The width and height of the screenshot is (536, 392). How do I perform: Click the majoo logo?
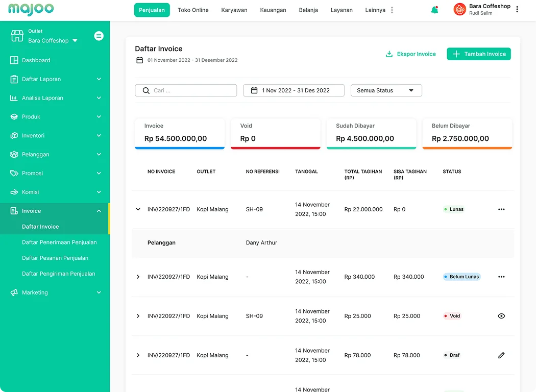click(x=31, y=9)
